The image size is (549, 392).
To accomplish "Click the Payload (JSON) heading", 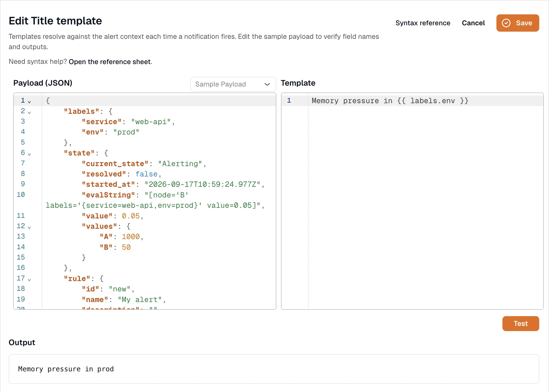I will click(43, 83).
